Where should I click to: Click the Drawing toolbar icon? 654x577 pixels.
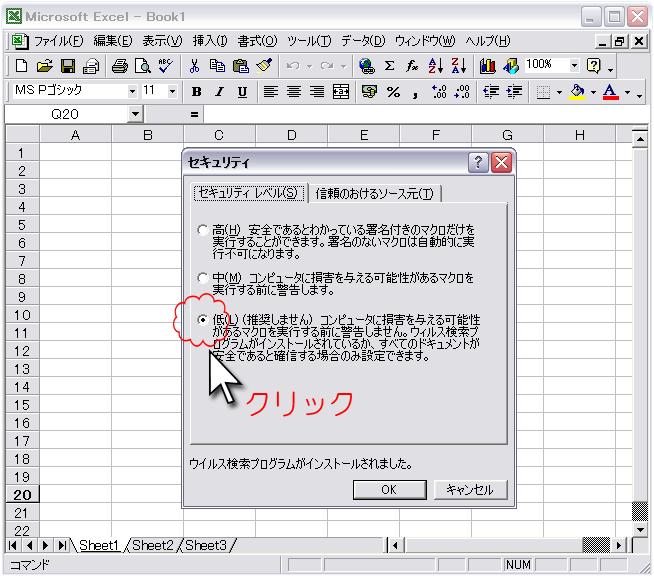coord(511,66)
